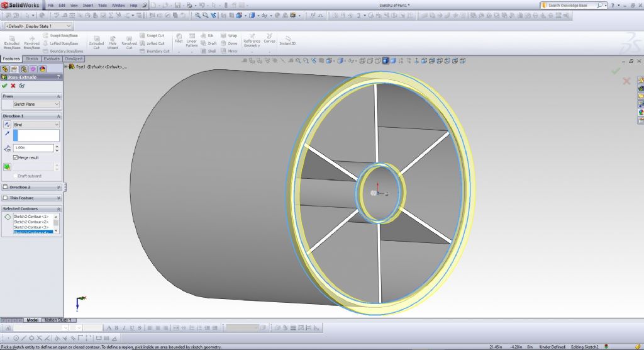Click the Instant3D tool
The width and height of the screenshot is (644, 350).
point(287,40)
